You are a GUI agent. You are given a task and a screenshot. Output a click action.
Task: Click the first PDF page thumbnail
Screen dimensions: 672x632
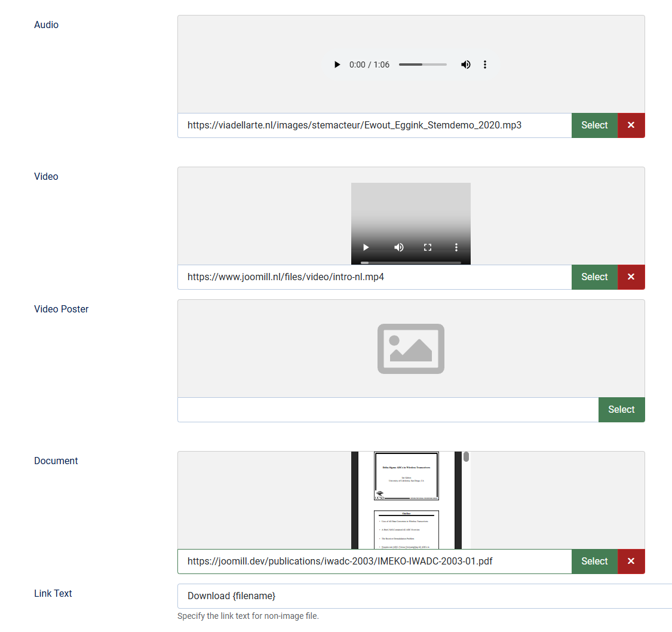click(x=406, y=475)
